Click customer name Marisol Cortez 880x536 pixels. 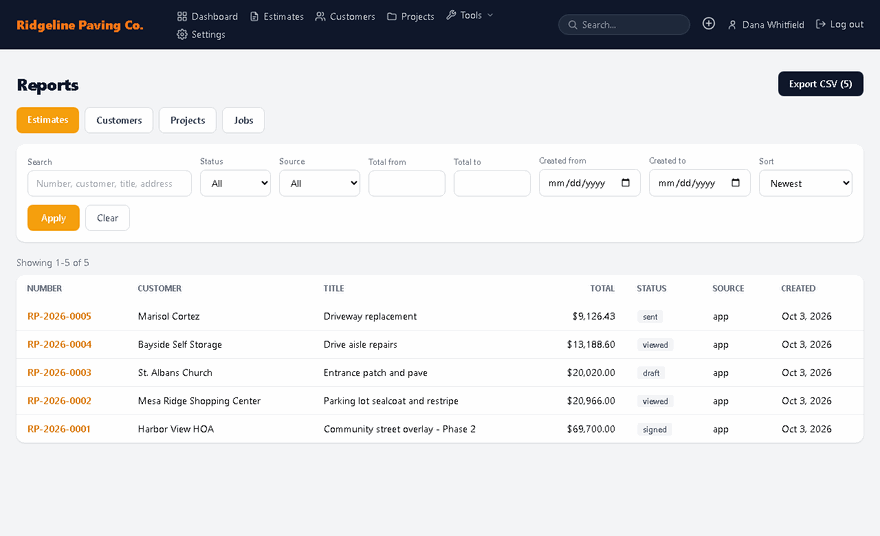168,317
